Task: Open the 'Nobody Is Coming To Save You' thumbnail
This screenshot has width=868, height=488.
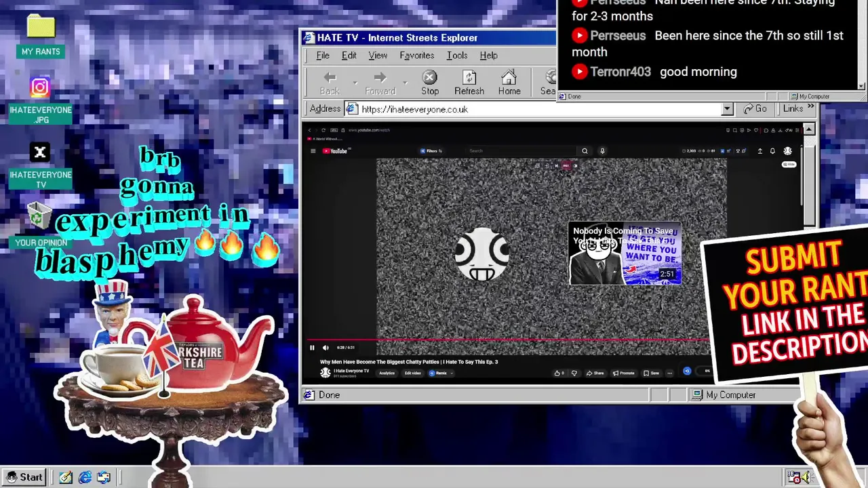Action: [x=625, y=253]
